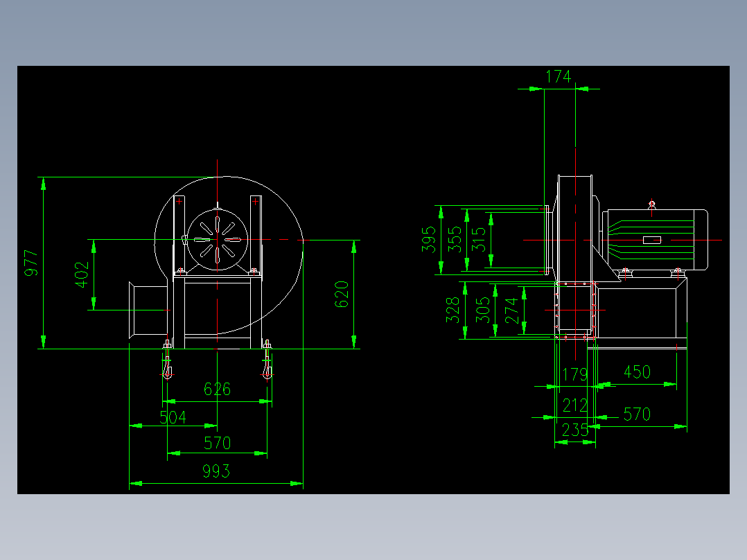The width and height of the screenshot is (747, 560).
Task: Click the 570 dimension between 504 and 993
Action: [x=218, y=444]
